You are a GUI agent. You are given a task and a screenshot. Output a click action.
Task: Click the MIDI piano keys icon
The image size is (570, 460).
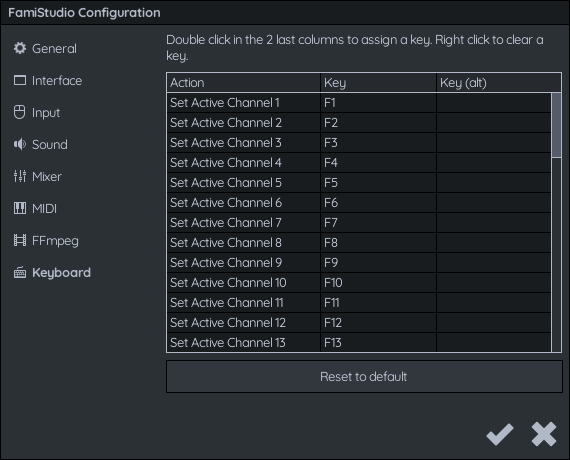pos(20,208)
